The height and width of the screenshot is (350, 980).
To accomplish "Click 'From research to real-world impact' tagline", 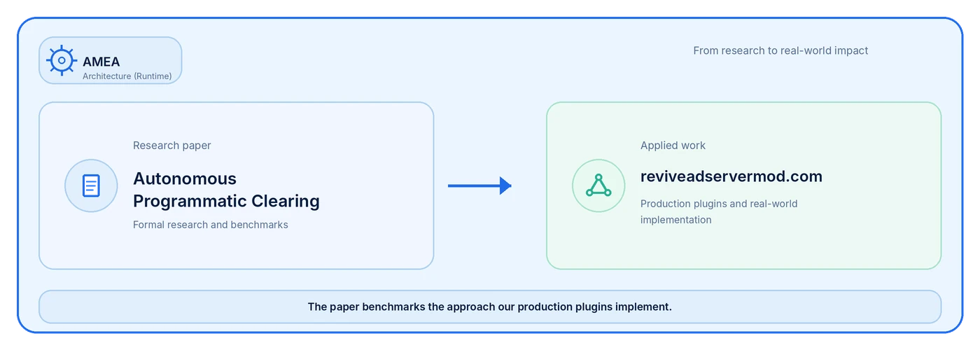I will [x=780, y=50].
